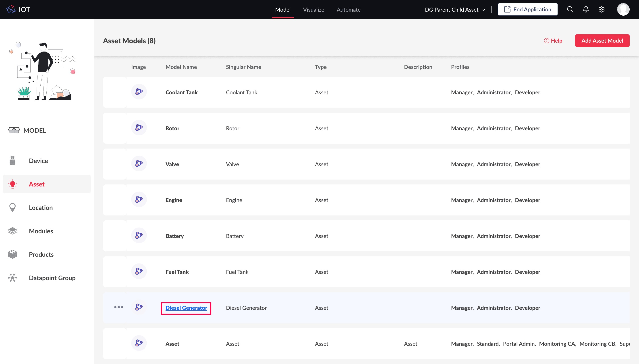This screenshot has height=364, width=639.
Task: Open the settings gear icon
Action: (602, 10)
